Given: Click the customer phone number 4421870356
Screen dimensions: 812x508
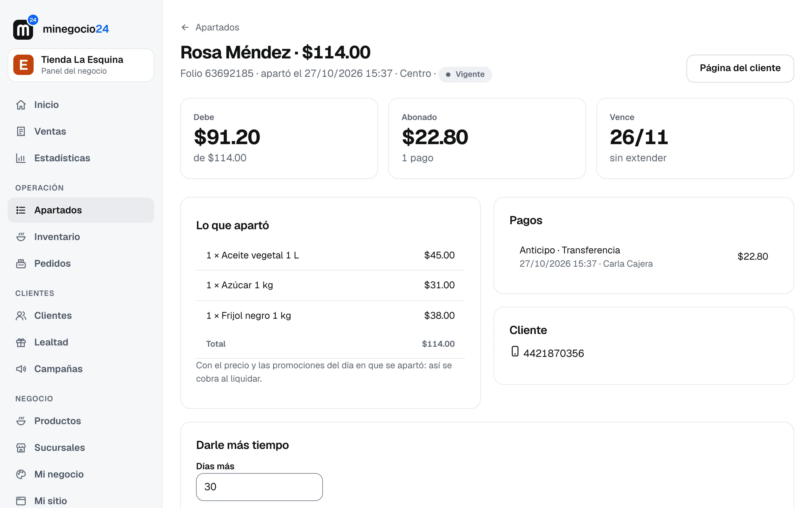Looking at the screenshot, I should [553, 353].
